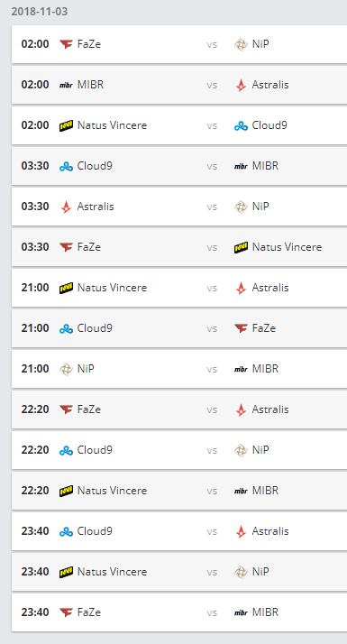Open Cloud9 team name in 22:20 NiP match
The image size is (347, 644).
(x=95, y=450)
